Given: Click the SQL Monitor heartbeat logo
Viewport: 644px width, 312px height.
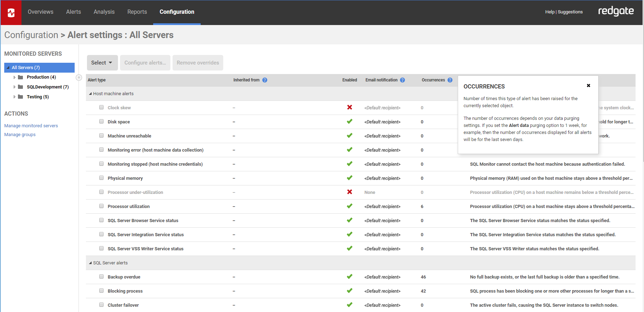Looking at the screenshot, I should (11, 13).
